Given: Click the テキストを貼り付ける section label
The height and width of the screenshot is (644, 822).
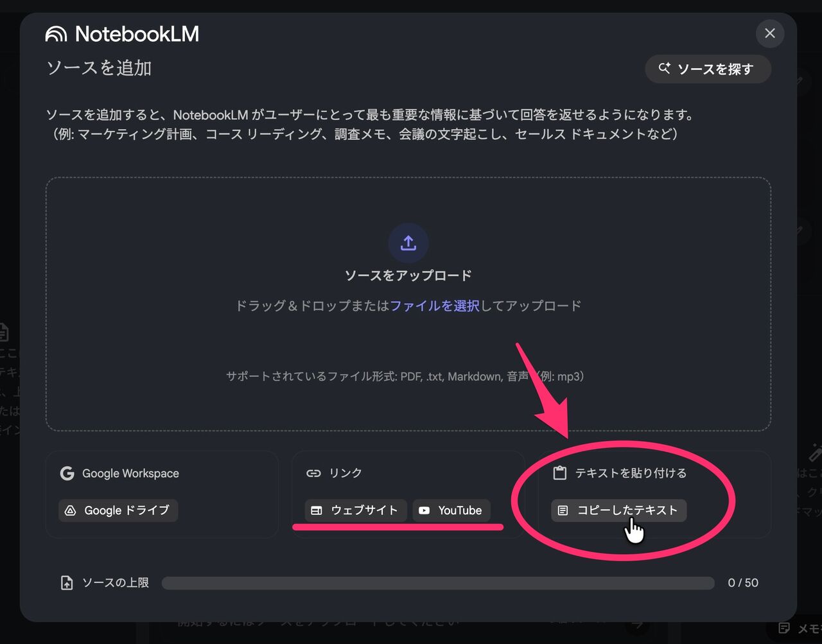Looking at the screenshot, I should (x=631, y=473).
